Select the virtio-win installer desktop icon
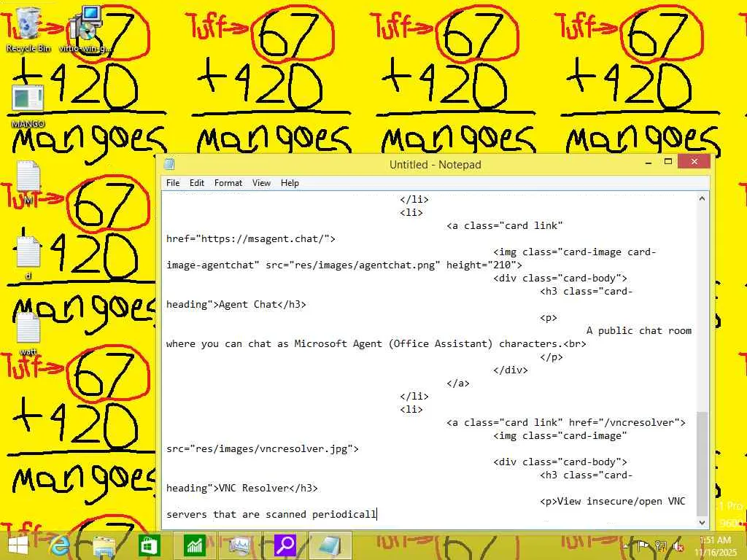 click(86, 28)
